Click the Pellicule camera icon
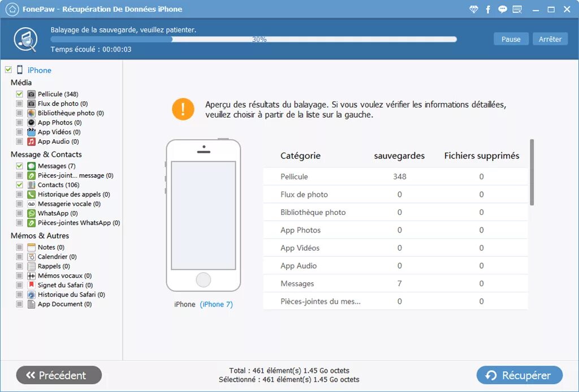The image size is (579, 392). tap(32, 94)
